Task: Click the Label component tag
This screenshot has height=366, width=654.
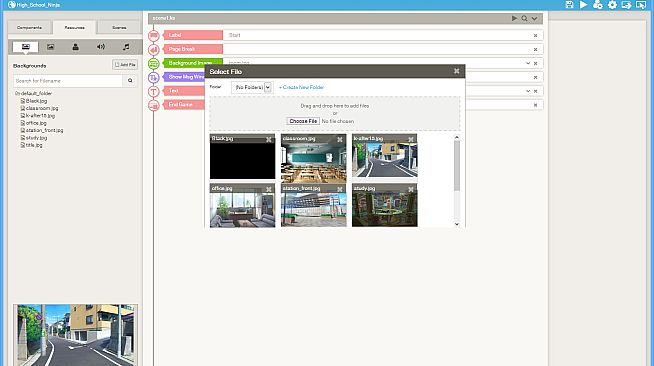Action: tap(192, 35)
